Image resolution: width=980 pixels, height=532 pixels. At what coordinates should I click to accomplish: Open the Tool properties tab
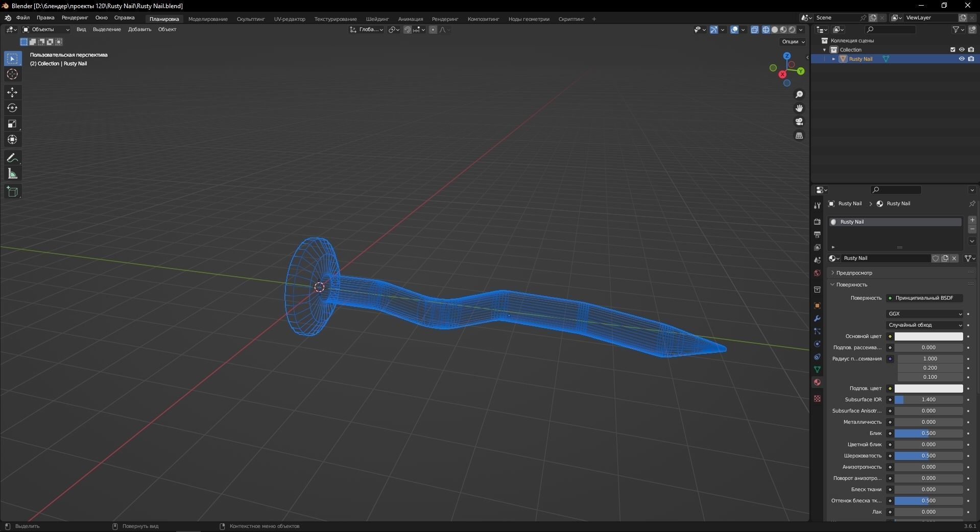(x=817, y=205)
